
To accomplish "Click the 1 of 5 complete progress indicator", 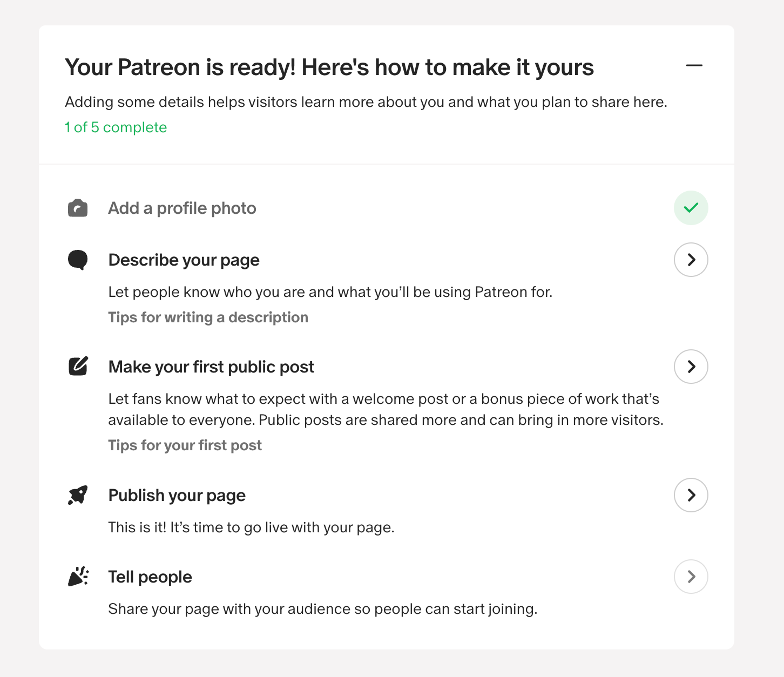I will click(115, 127).
